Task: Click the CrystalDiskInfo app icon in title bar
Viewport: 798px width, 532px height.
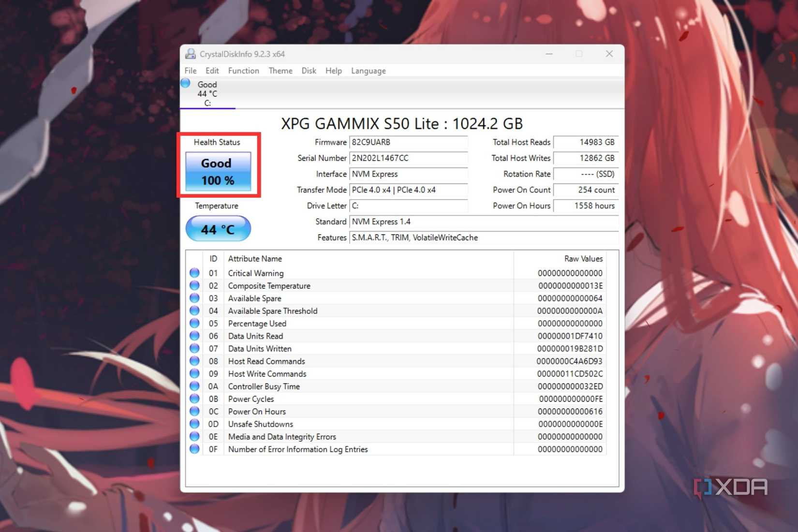Action: 191,54
